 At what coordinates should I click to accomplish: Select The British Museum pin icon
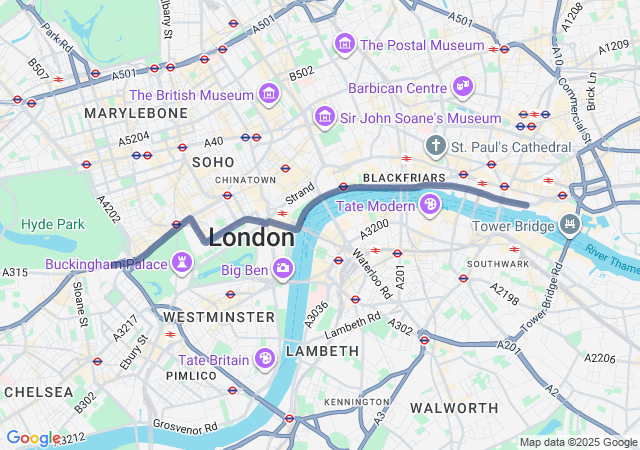[x=269, y=94]
